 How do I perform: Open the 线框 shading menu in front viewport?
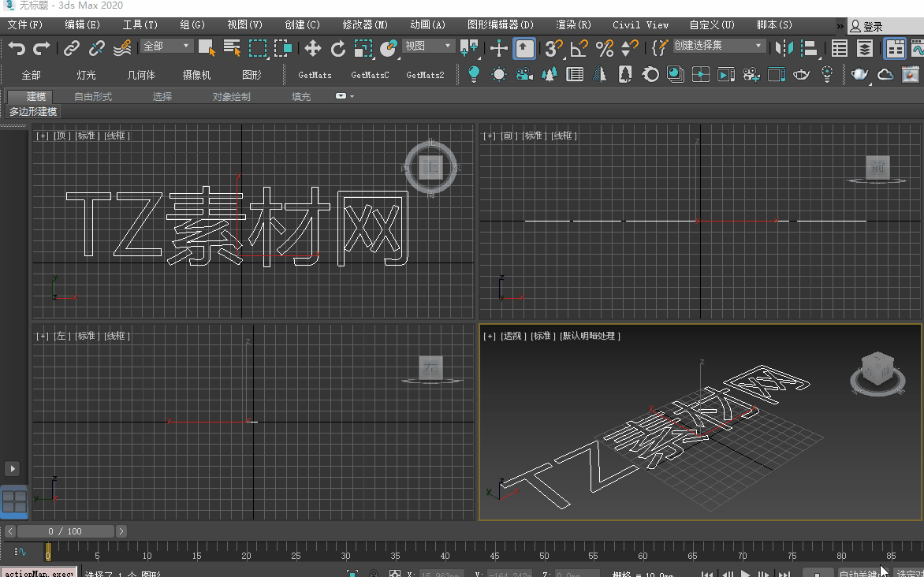[x=564, y=136]
